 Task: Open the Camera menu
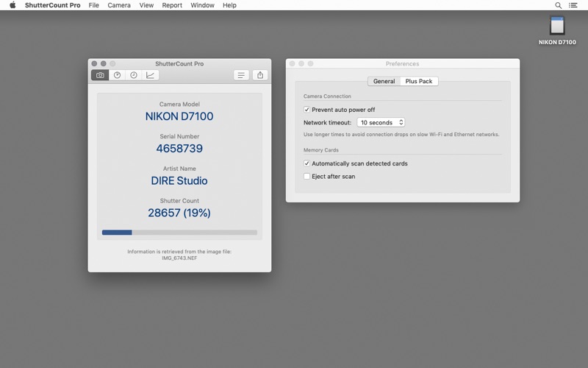(x=119, y=5)
